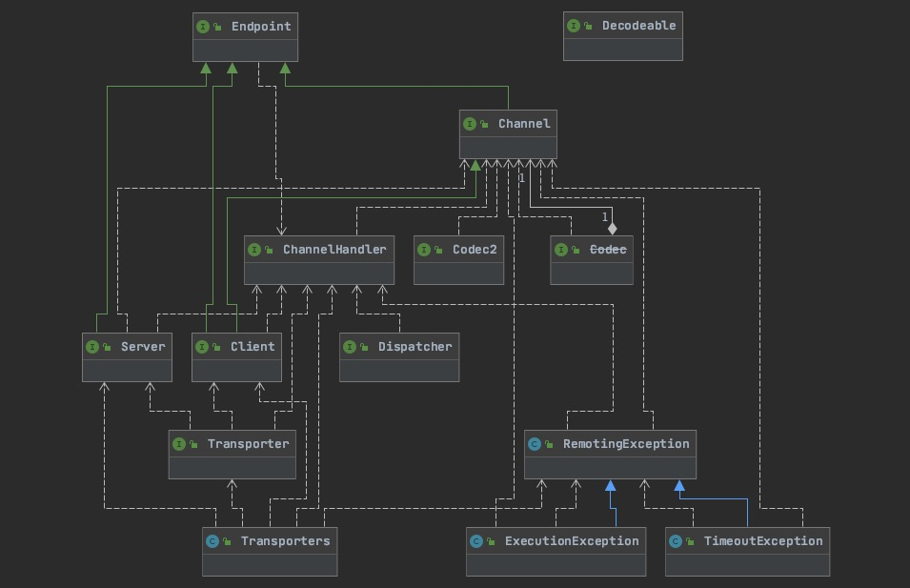
Task: Click the green visibility lock icon on Channel
Action: (x=484, y=125)
